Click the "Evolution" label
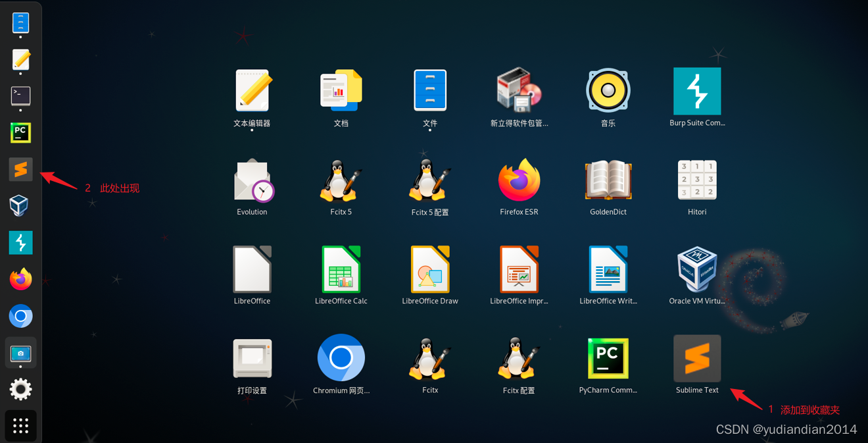The height and width of the screenshot is (443, 868). point(253,212)
